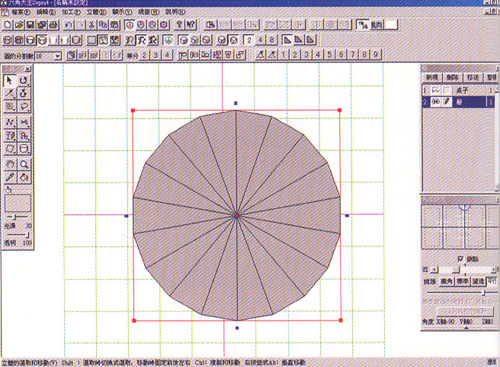
Task: Select the lasso selection tool
Action: [x=23, y=106]
